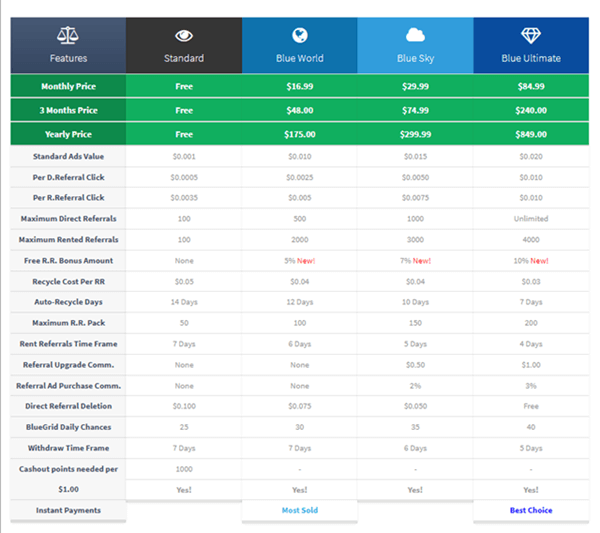The width and height of the screenshot is (600, 533).
Task: Select the Blue Ultimate plan header
Action: coord(531,45)
